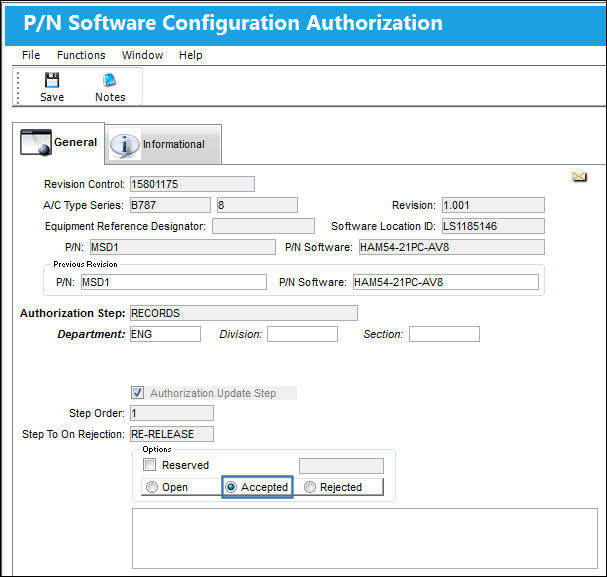
Task: Click the Section label
Action: [383, 334]
